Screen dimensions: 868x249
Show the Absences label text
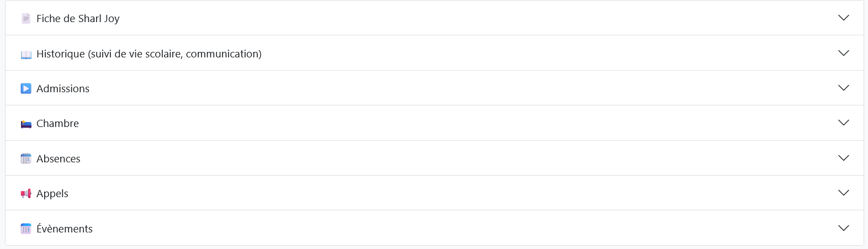point(59,159)
